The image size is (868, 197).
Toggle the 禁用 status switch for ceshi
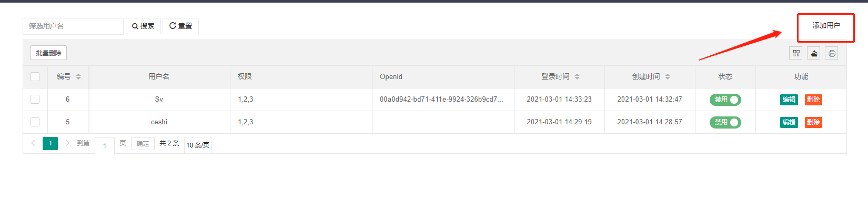coord(725,122)
